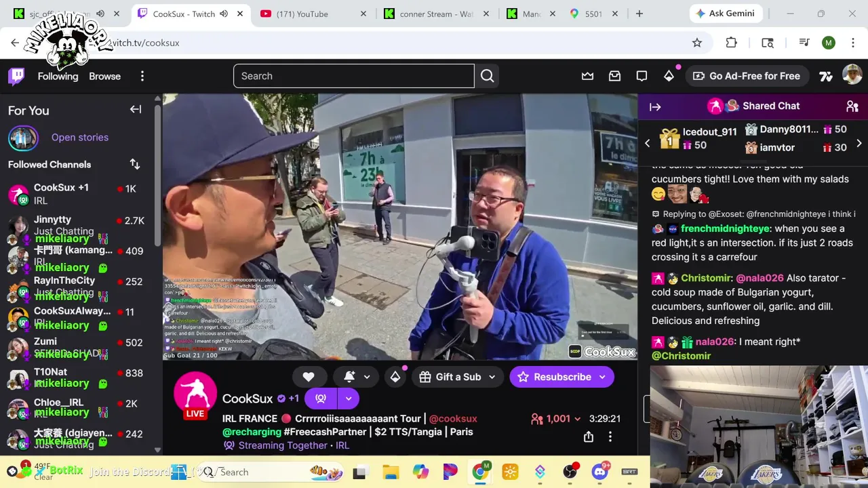Open stream options three-dot menu
Screen dimensions: 868x488
[x=610, y=437]
